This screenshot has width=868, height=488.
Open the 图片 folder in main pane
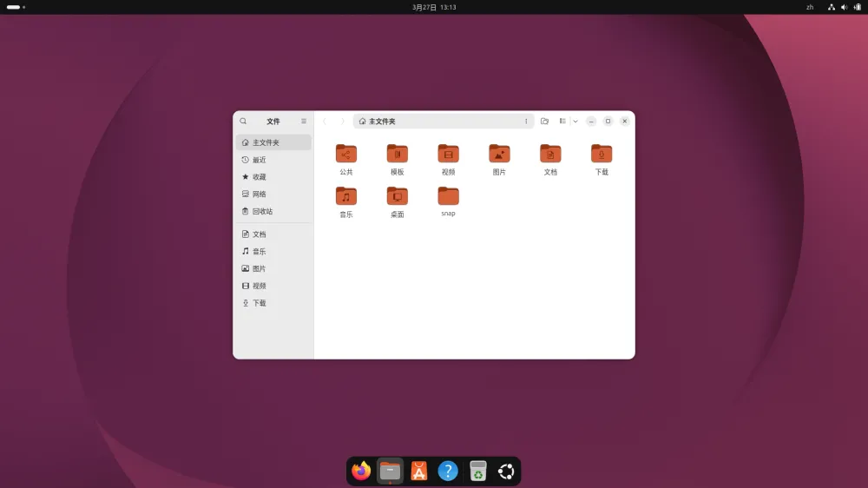[499, 160]
